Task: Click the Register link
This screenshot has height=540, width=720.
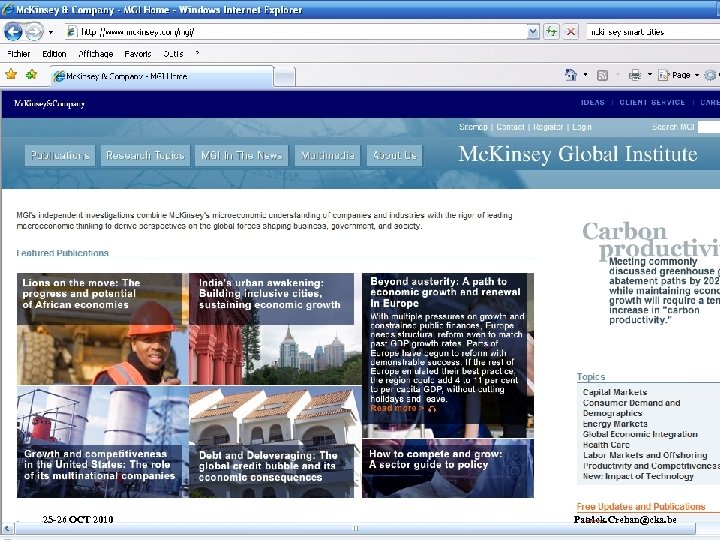Action: click(548, 127)
